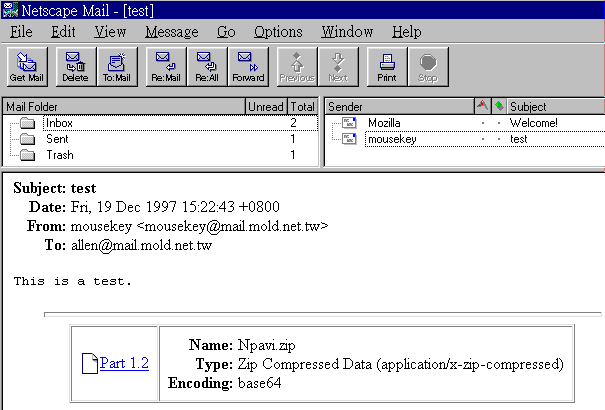The height and width of the screenshot is (410, 605).
Task: Expand the Go menu
Action: point(226,32)
